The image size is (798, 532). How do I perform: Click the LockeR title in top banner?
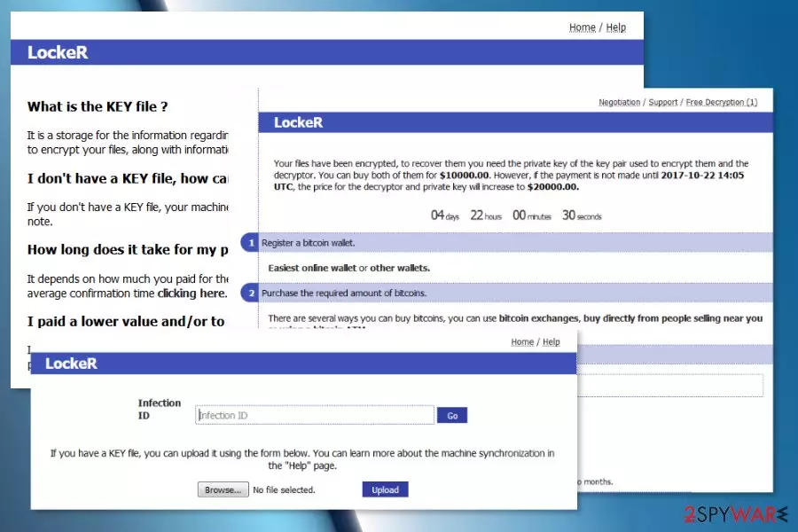pos(58,52)
